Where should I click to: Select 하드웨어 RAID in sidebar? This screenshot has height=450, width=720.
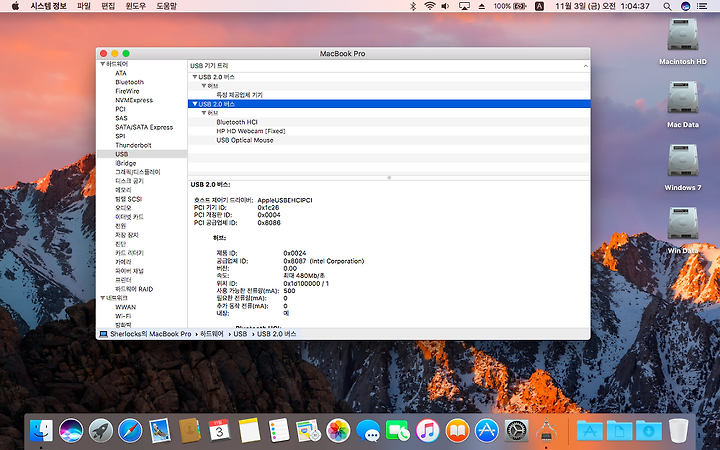coord(134,289)
